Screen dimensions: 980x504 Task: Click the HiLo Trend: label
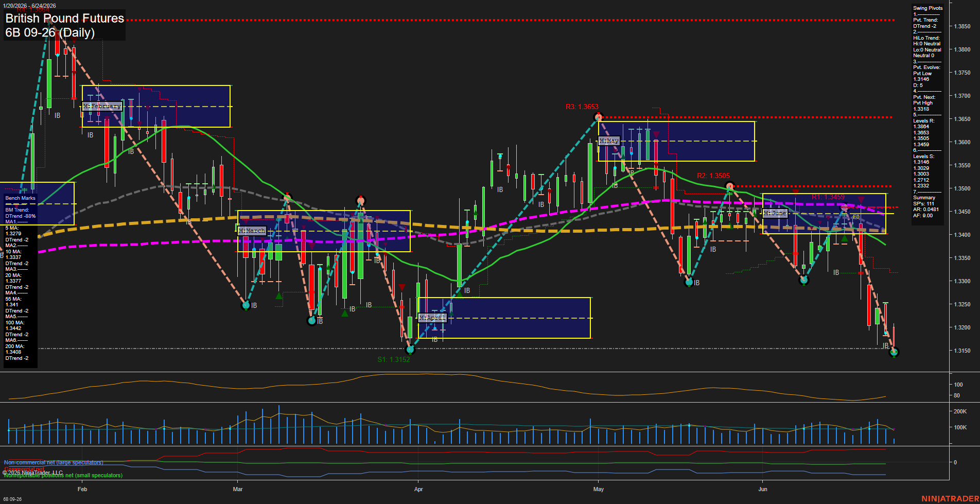926,38
